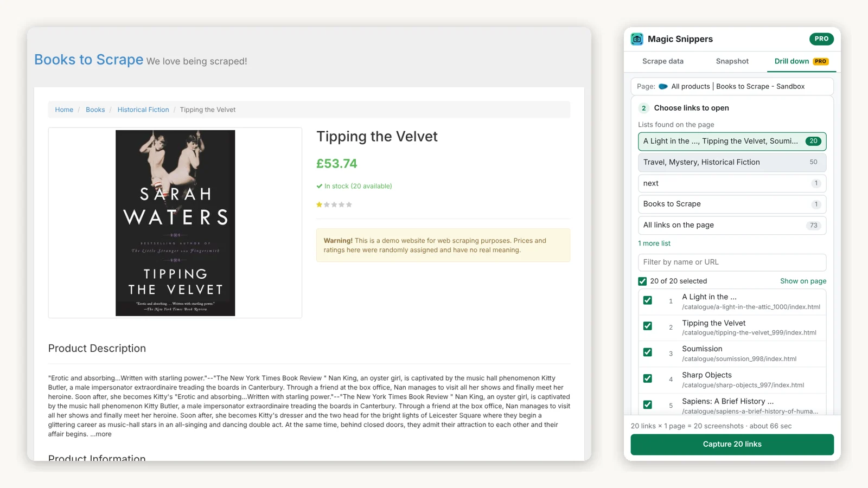This screenshot has height=488, width=868.
Task: Click the Books to Scrape site title
Action: click(89, 60)
